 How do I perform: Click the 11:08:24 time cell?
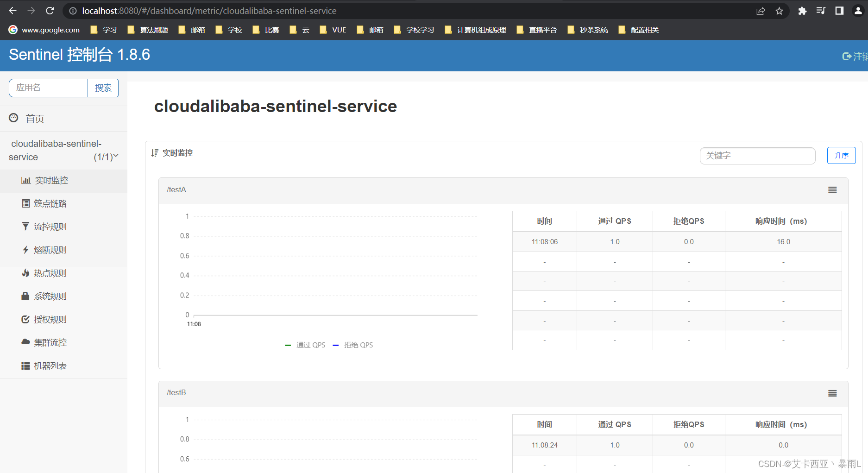pos(545,445)
